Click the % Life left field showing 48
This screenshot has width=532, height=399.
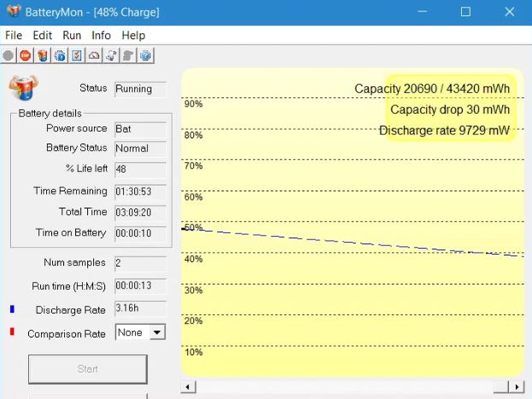[x=140, y=169]
